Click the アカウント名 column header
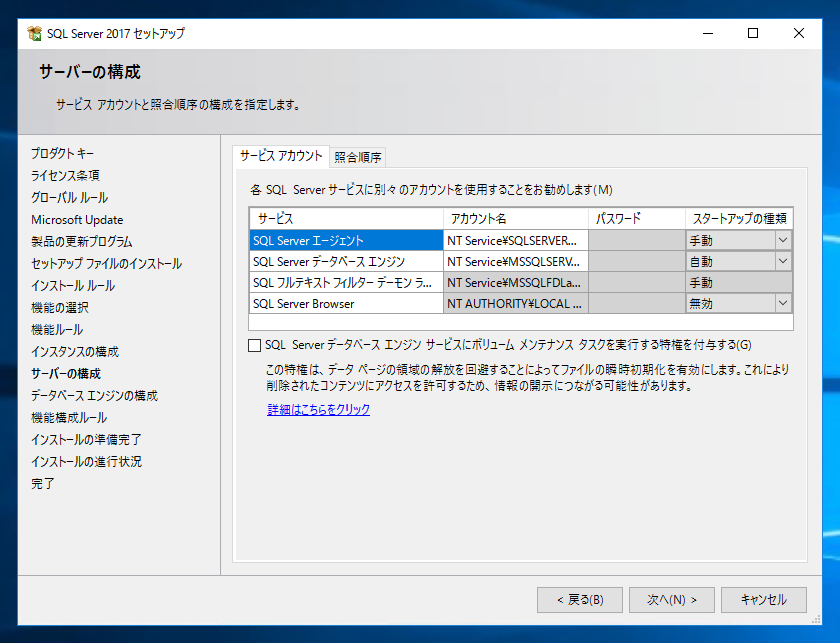Image resolution: width=840 pixels, height=643 pixels. 516,219
